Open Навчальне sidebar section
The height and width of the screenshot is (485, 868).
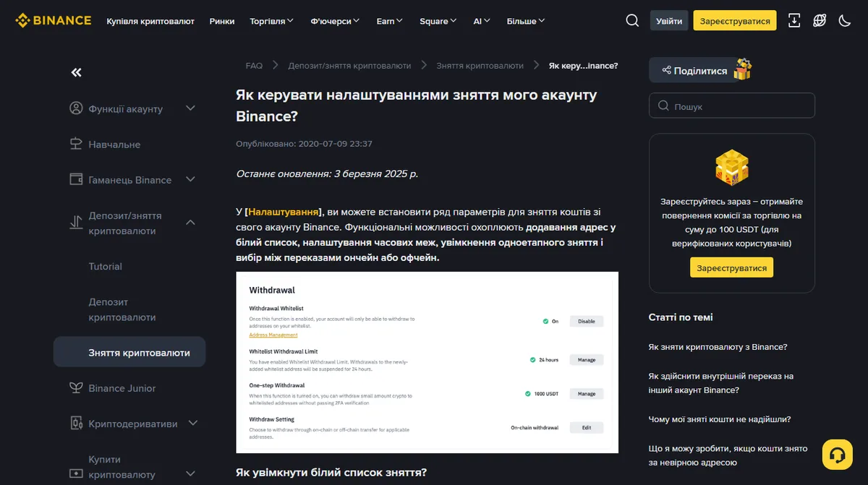114,144
